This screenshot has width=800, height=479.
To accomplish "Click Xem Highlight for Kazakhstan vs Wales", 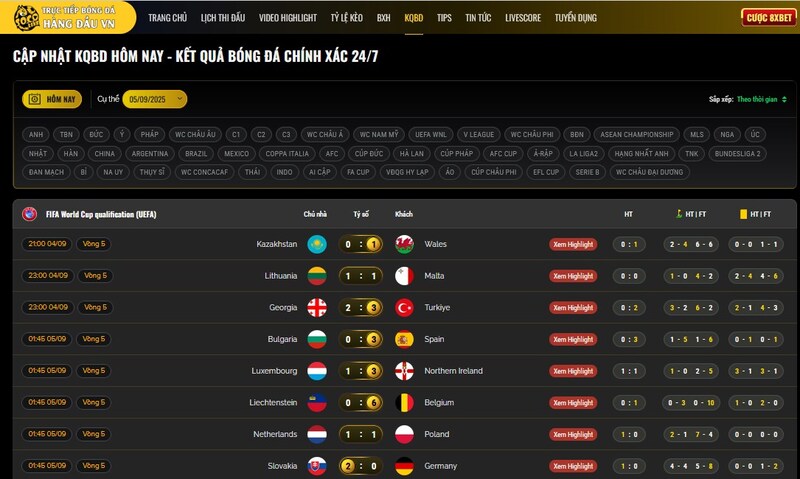I will [x=573, y=244].
